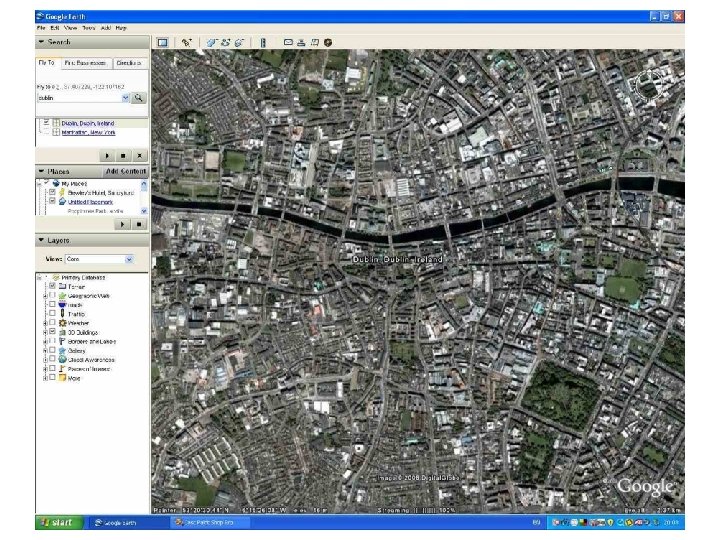Image resolution: width=720 pixels, height=540 pixels.
Task: Click the Places of Interest layer icon
Action: (62, 369)
